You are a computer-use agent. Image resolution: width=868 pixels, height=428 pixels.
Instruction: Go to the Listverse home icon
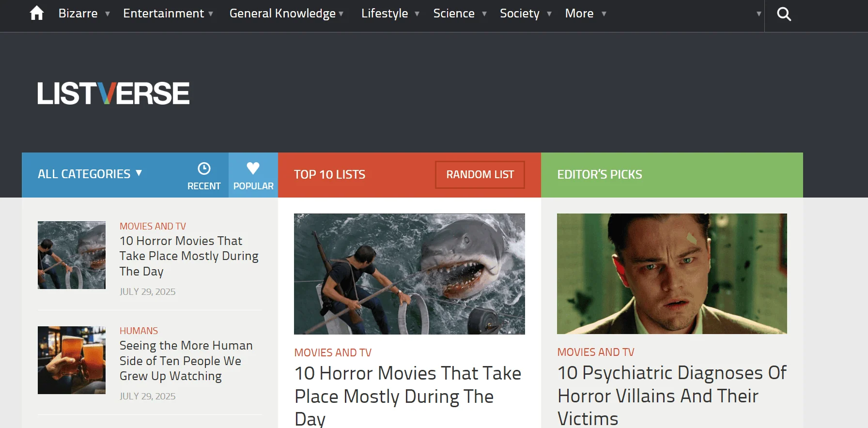pos(37,13)
